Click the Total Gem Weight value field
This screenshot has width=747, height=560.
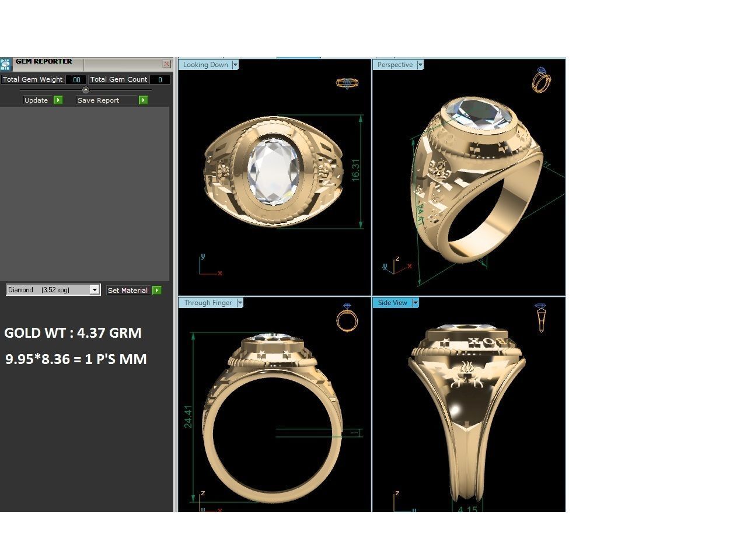(76, 79)
